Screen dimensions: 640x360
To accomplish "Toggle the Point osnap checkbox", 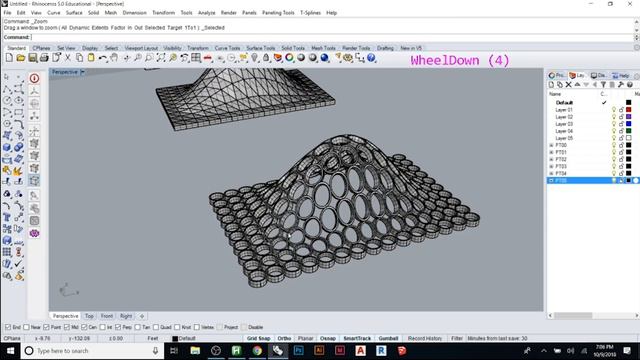I will pyautogui.click(x=46, y=327).
